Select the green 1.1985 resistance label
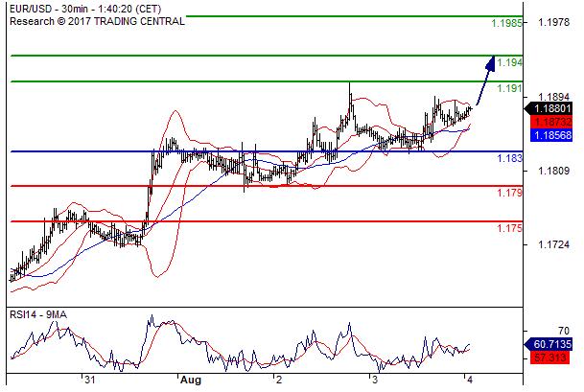Viewport: 584px width, 392px height. click(506, 23)
